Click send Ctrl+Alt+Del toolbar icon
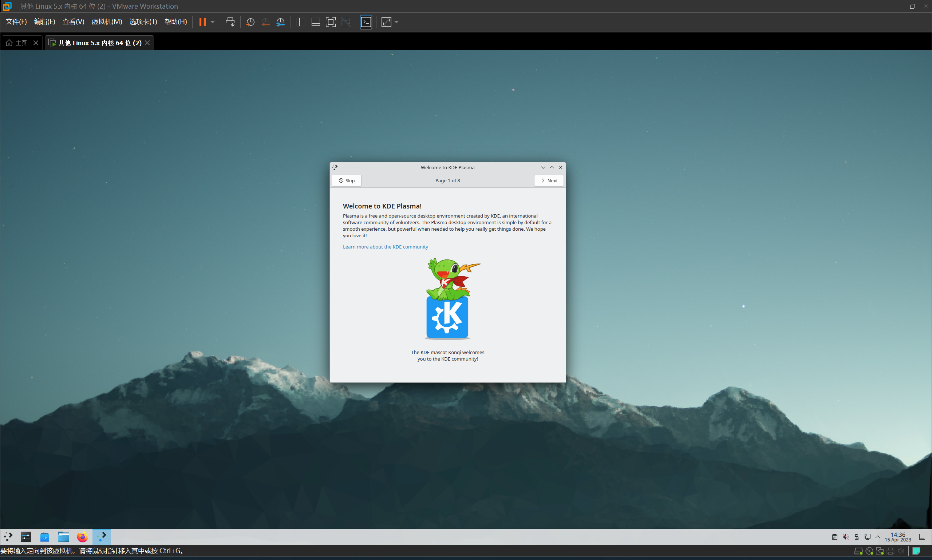This screenshot has height=560, width=932. pos(230,22)
